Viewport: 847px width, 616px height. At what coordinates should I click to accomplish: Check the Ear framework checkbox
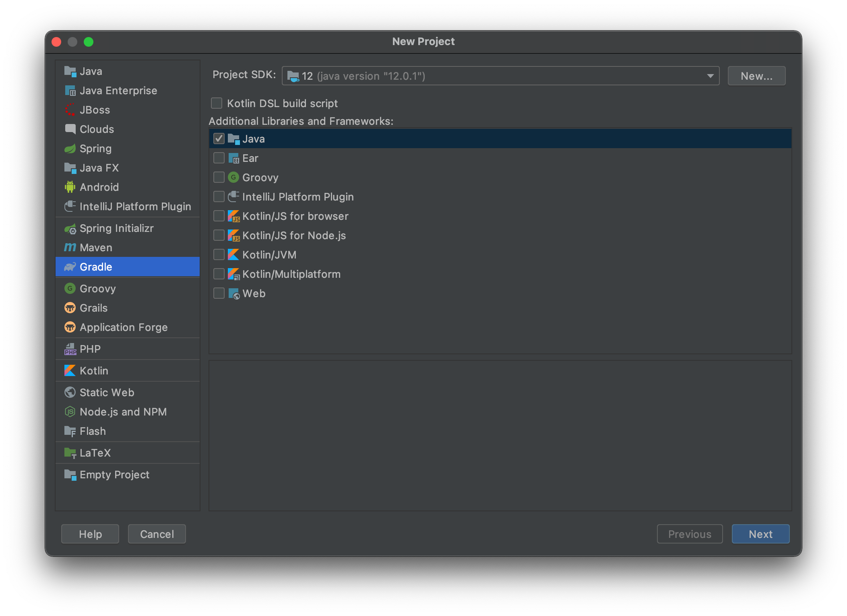pyautogui.click(x=219, y=158)
